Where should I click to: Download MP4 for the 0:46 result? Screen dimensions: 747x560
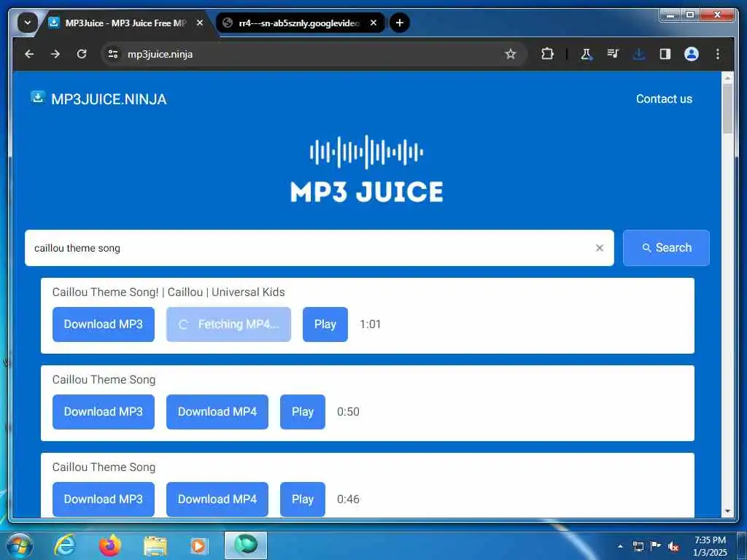217,499
